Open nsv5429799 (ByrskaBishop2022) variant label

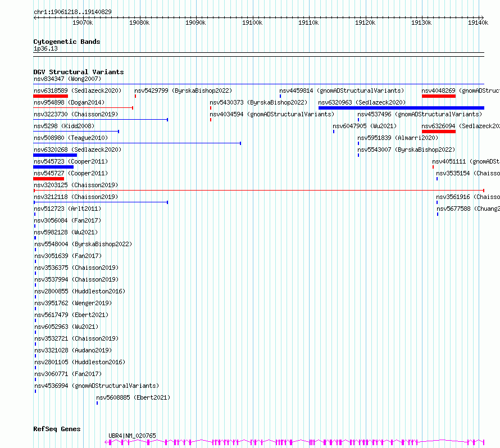[183, 90]
